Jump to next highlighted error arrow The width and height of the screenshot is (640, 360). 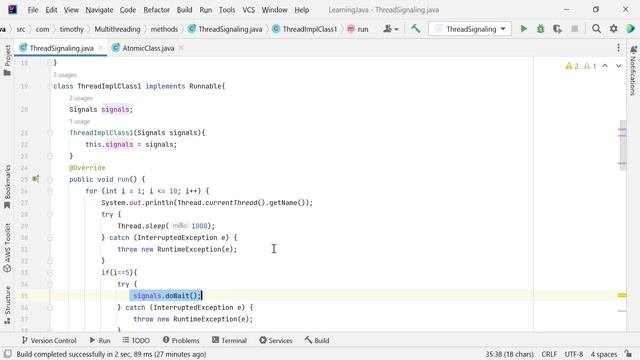[618, 66]
